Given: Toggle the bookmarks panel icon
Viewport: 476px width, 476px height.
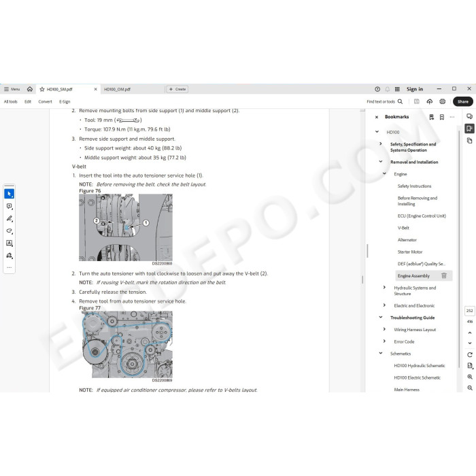Looking at the screenshot, I should pos(469,129).
